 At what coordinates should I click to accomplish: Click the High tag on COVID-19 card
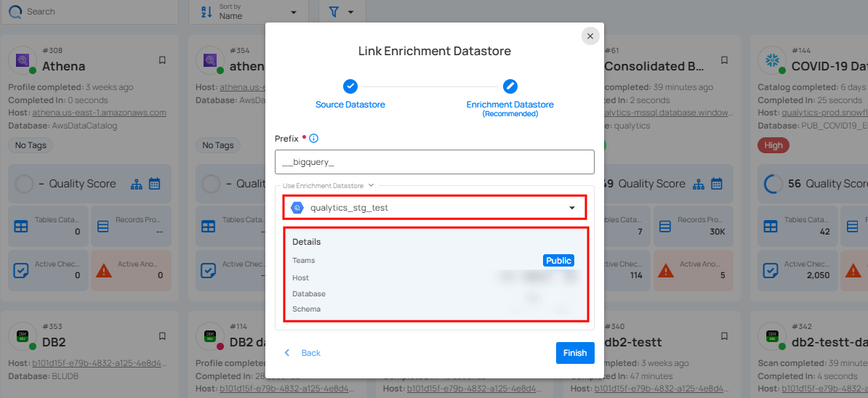773,145
